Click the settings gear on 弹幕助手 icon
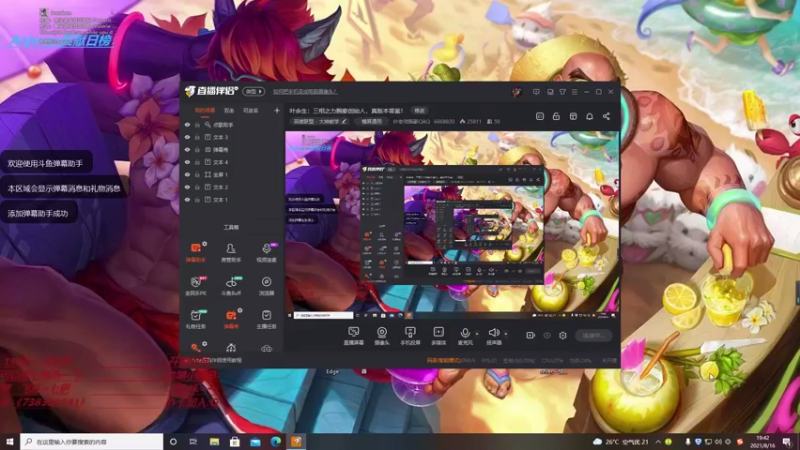800x450 pixels. [x=205, y=244]
